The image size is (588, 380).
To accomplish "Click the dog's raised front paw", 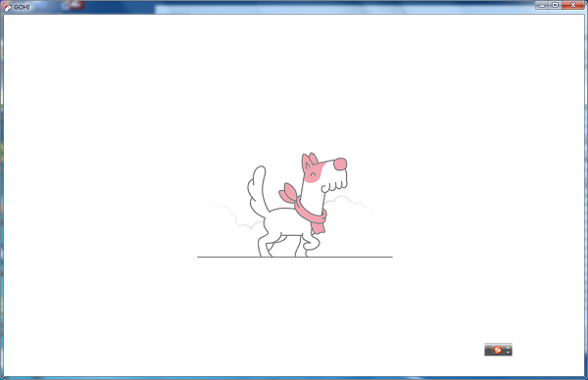I will point(312,243).
